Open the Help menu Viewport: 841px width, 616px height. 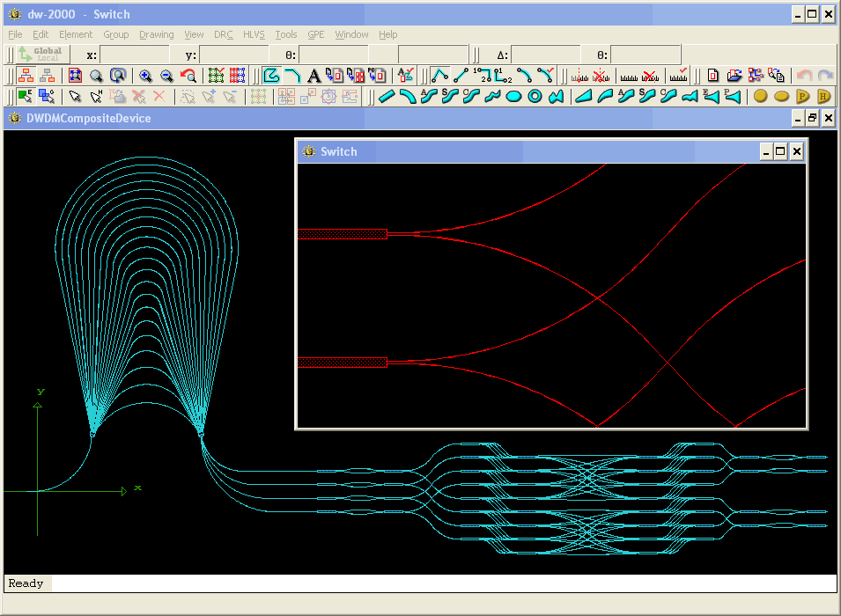click(388, 34)
